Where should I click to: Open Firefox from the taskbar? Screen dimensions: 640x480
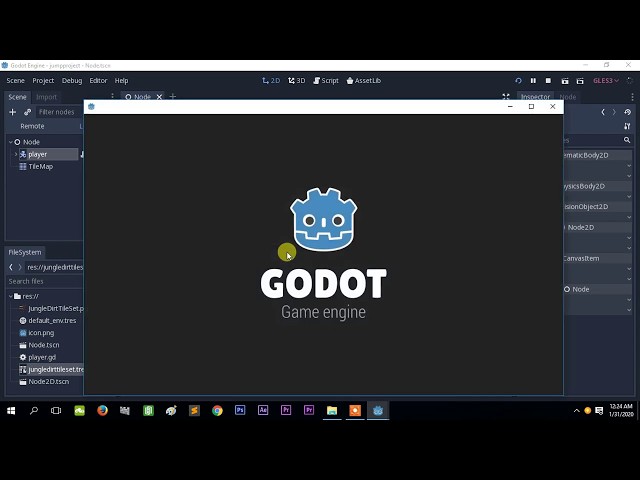coord(102,411)
